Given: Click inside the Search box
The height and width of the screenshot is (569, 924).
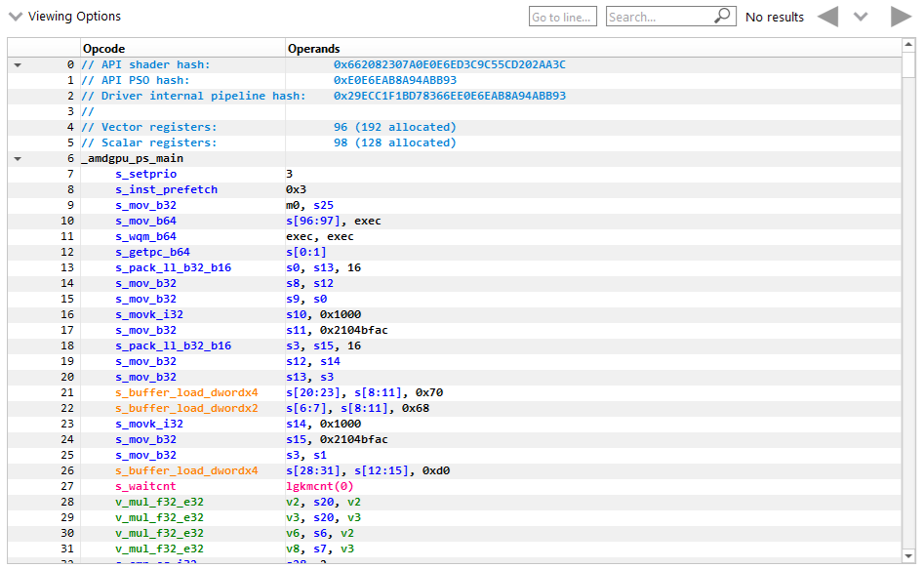Looking at the screenshot, I should [x=654, y=16].
